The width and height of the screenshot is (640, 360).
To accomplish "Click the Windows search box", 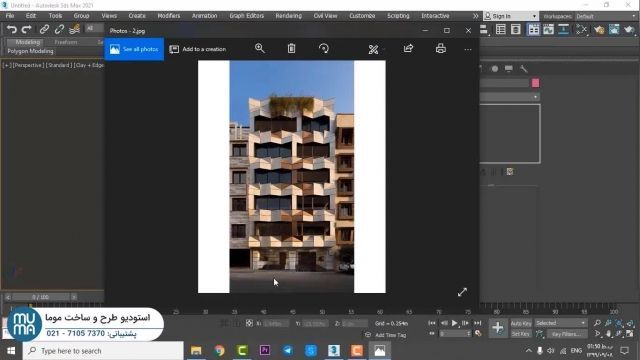I will coord(103,351).
